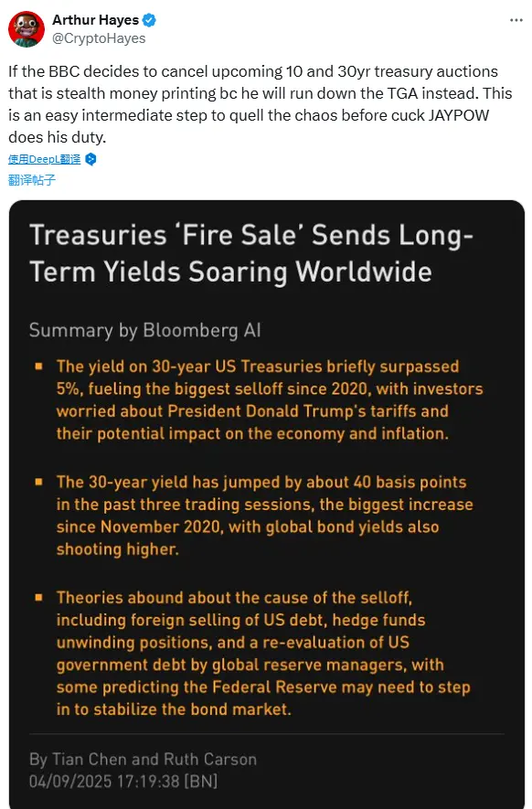Viewport: 532px width, 809px height.
Task: Click the DeepL hexagon logo icon
Action: coord(90,159)
